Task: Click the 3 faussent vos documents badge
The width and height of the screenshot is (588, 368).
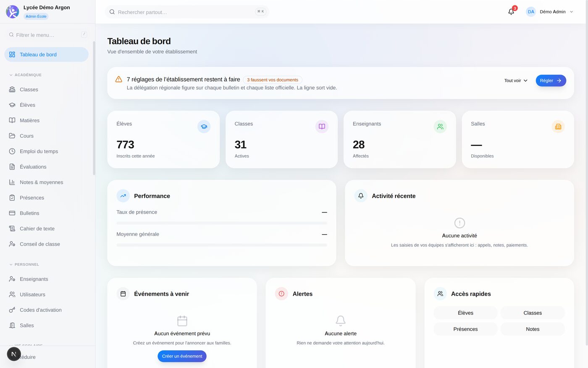Action: pyautogui.click(x=273, y=80)
